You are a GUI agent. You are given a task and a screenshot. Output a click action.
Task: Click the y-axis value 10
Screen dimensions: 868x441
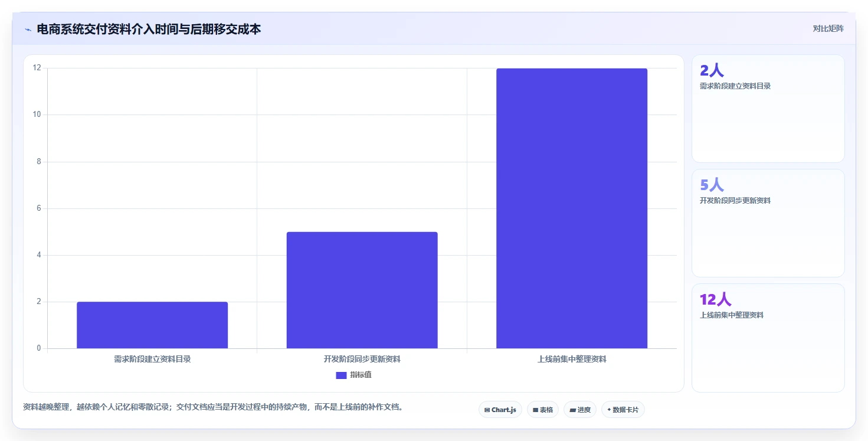pos(37,115)
